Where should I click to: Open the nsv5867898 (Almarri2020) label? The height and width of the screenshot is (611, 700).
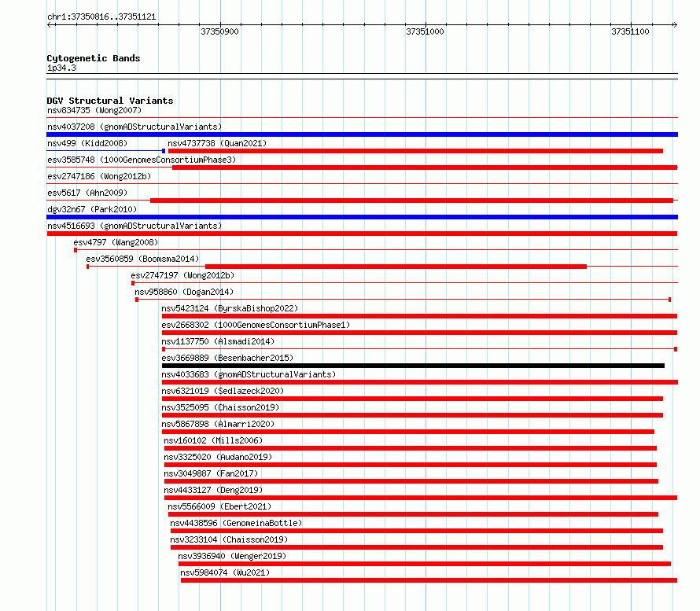pyautogui.click(x=218, y=424)
